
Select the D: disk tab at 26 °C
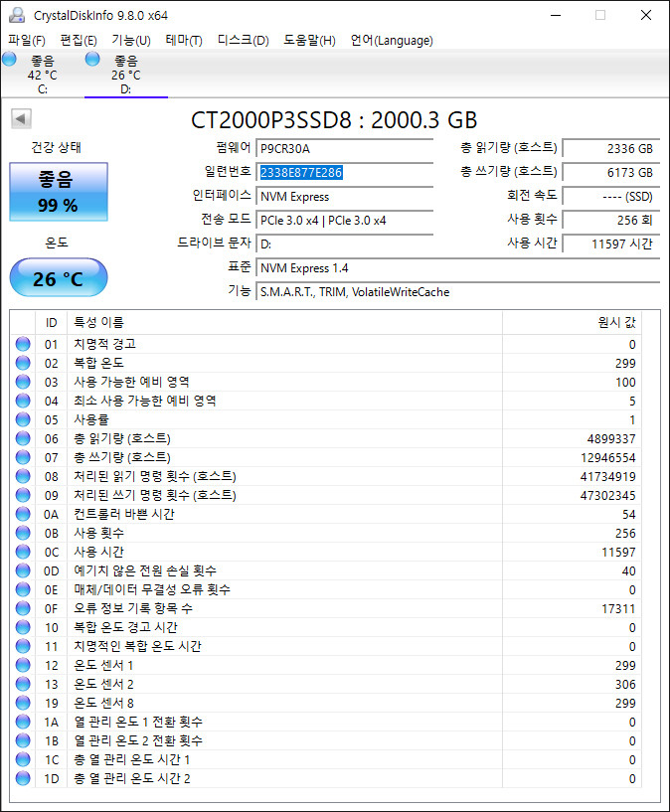pyautogui.click(x=126, y=75)
